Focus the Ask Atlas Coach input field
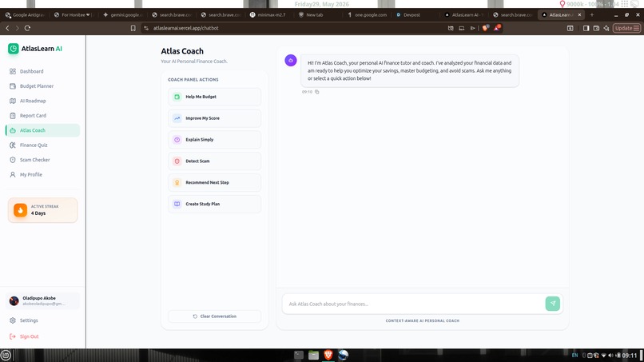The height and width of the screenshot is (362, 644). pos(413,304)
